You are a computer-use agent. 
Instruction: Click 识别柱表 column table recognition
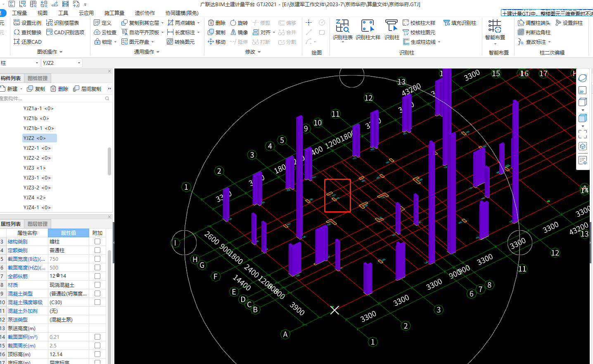click(x=342, y=30)
